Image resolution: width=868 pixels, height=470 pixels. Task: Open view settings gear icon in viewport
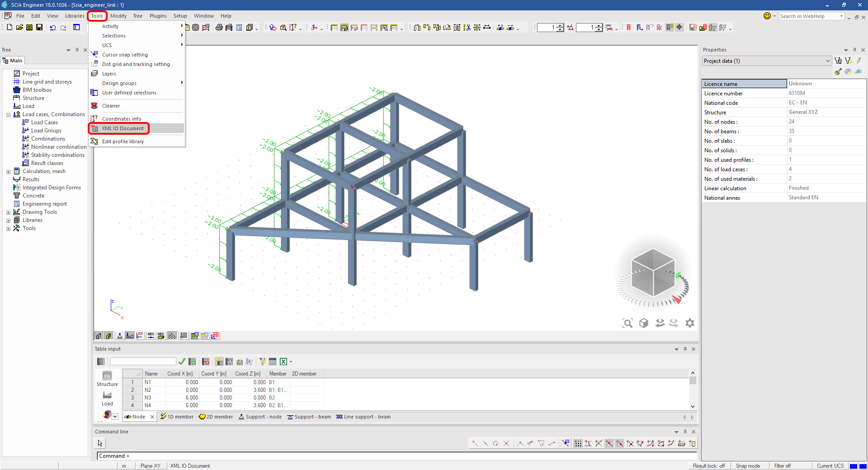(x=689, y=323)
